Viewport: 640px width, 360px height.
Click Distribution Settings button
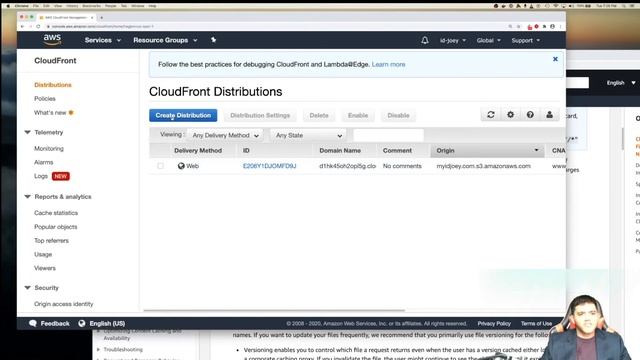pos(260,116)
